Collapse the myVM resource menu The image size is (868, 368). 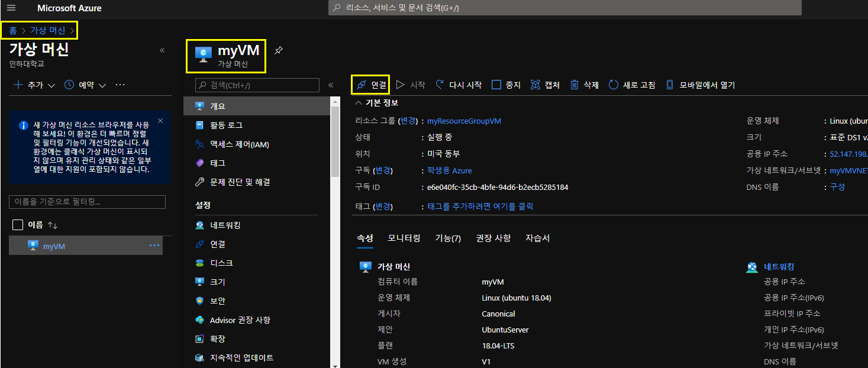pos(331,85)
